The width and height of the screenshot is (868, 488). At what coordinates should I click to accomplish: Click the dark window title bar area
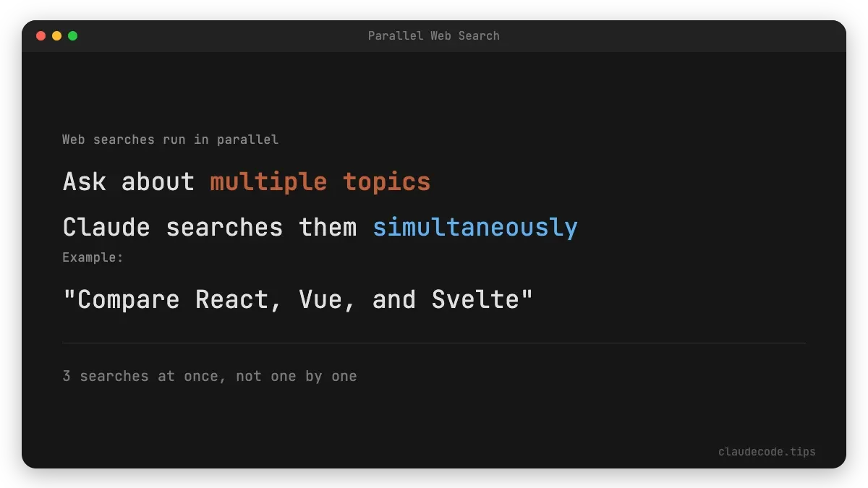(x=217, y=35)
